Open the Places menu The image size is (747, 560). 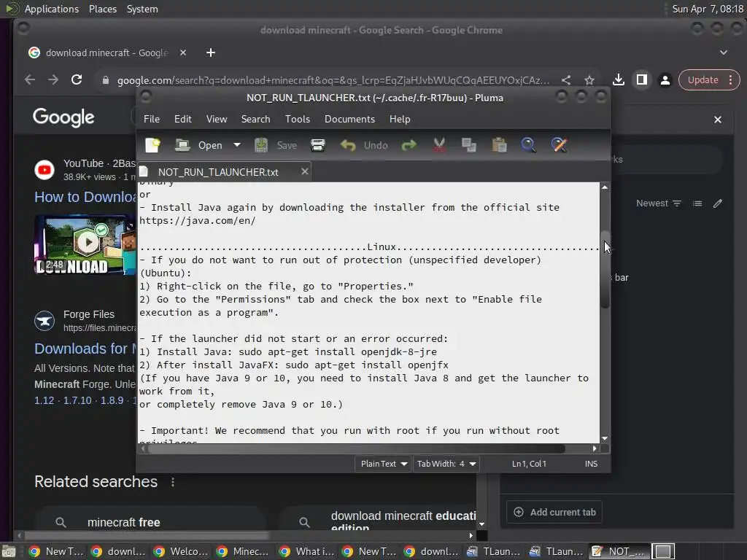coord(102,9)
